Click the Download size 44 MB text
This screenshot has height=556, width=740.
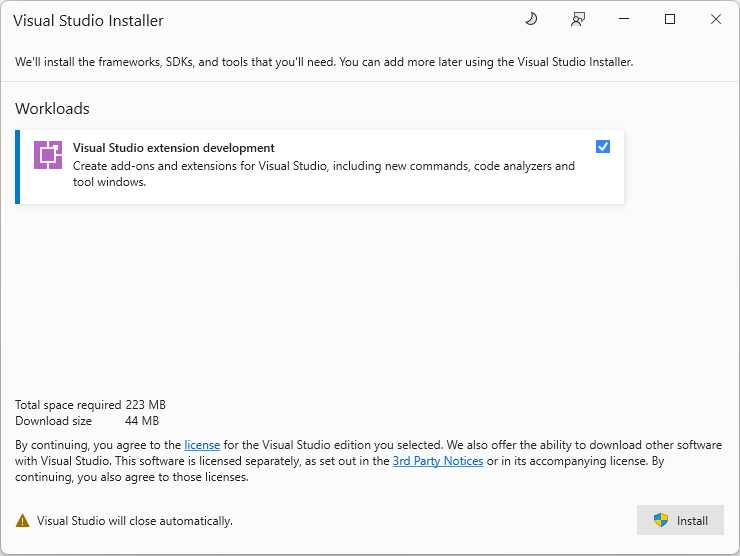[87, 421]
